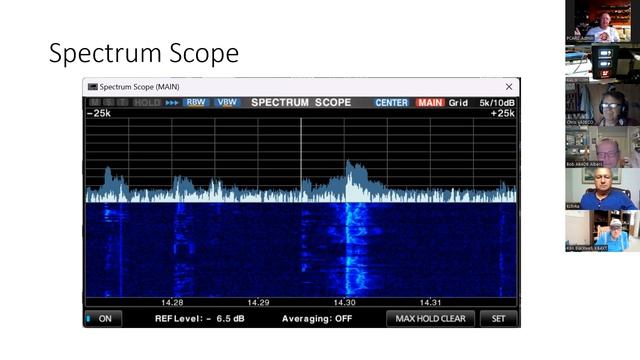
Task: Select the participant wearing headset thumbnail
Action: 602,105
